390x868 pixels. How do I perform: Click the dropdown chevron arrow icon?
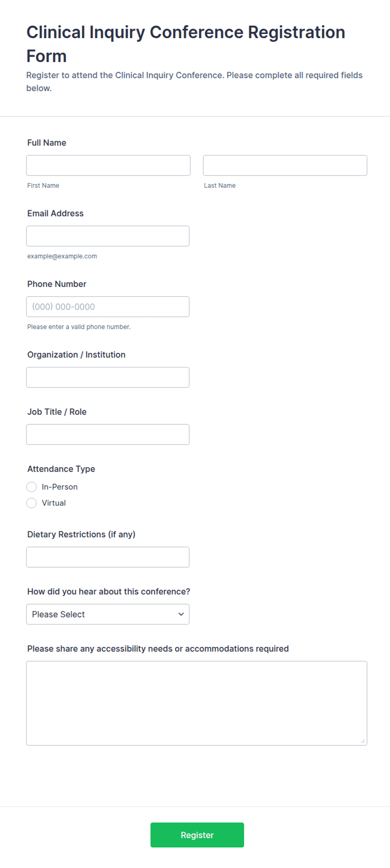tap(181, 614)
